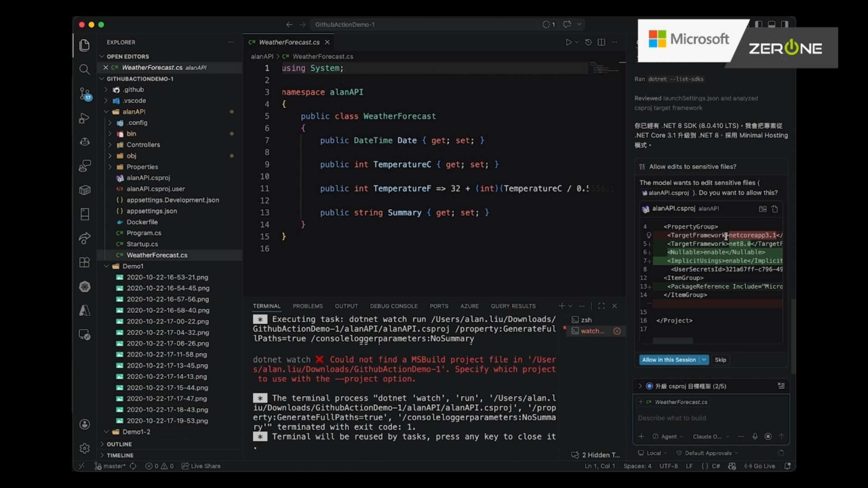The height and width of the screenshot is (488, 868).
Task: Click Allow in this Session button
Action: (669, 360)
